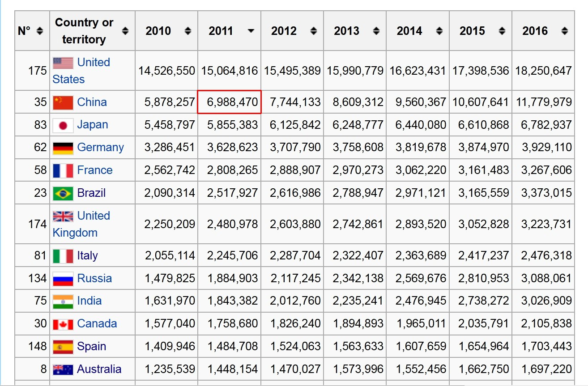Select Brazil 2011 value 2,517,927
Screen dimensions: 588x386
[232, 193]
